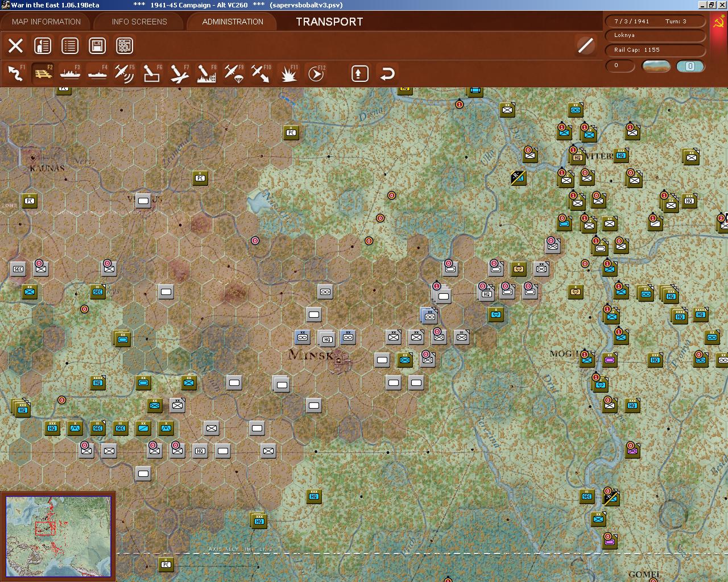Click the floppy disk save game icon

coord(97,45)
